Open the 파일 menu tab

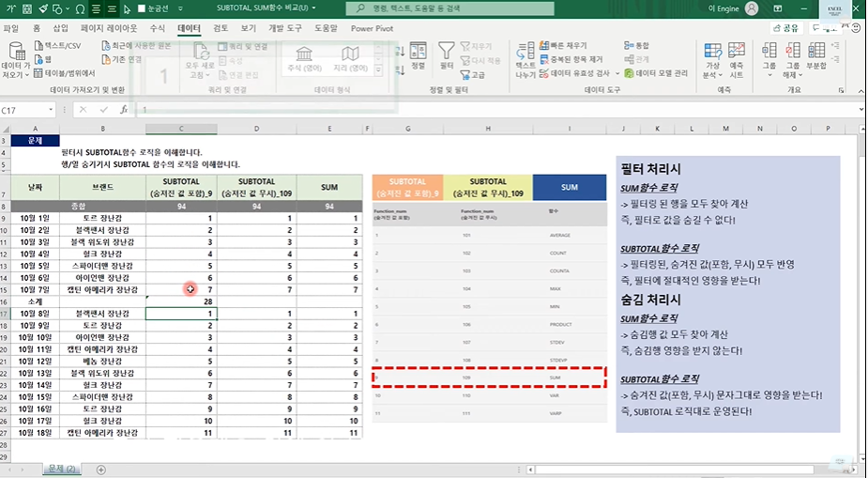click(x=11, y=28)
